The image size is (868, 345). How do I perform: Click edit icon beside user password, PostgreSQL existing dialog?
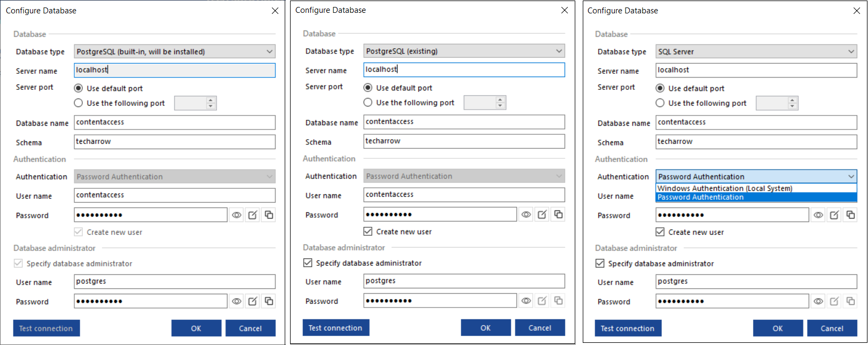542,214
